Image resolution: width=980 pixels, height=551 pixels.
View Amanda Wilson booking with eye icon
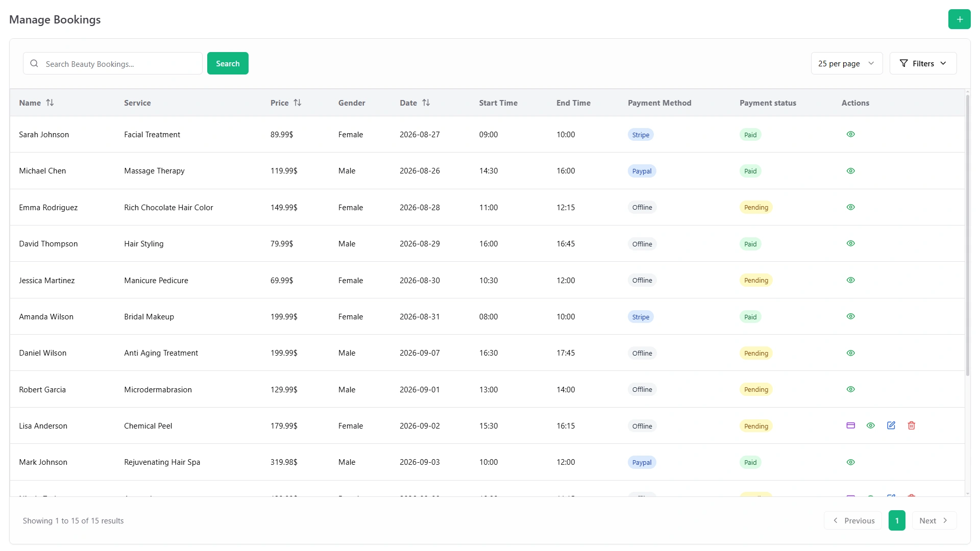click(850, 316)
